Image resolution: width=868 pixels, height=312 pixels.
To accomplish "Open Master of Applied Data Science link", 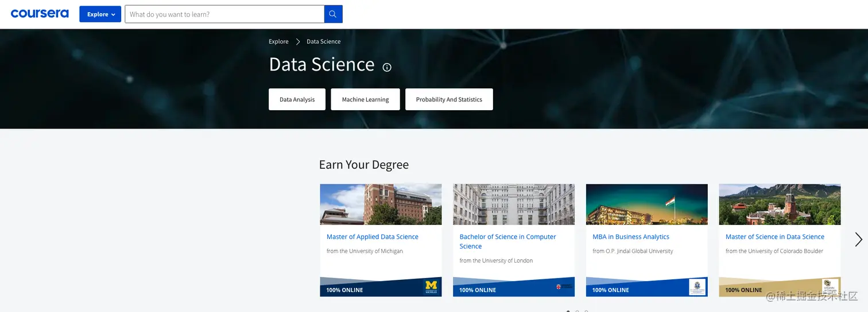I will tap(373, 237).
